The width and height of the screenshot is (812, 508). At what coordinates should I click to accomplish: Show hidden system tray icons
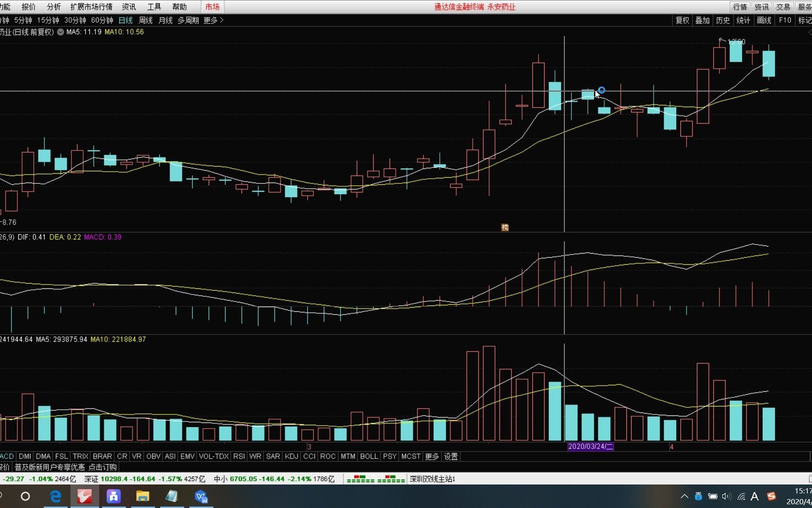pyautogui.click(x=684, y=496)
